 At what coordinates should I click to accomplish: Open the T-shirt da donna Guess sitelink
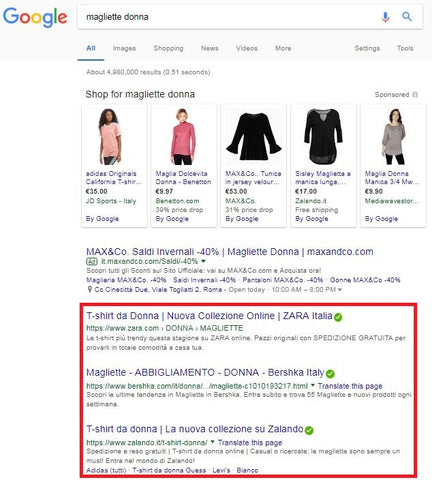[169, 470]
